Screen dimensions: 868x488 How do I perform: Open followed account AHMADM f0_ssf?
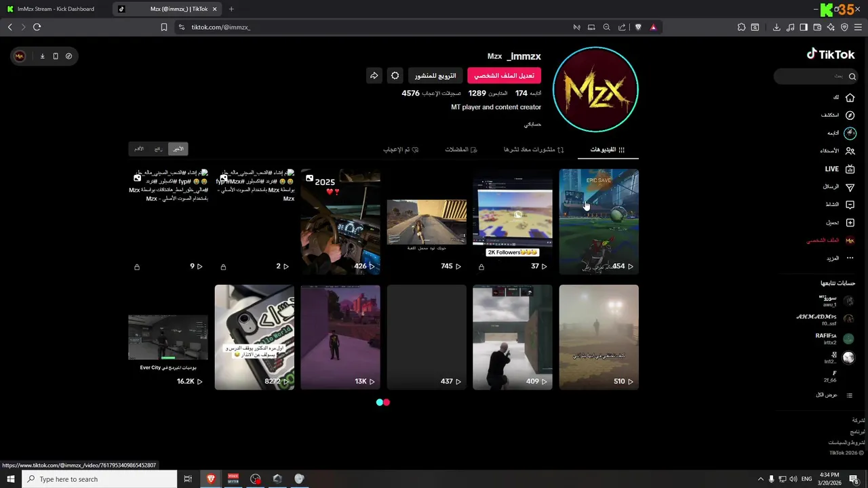pyautogui.click(x=826, y=320)
